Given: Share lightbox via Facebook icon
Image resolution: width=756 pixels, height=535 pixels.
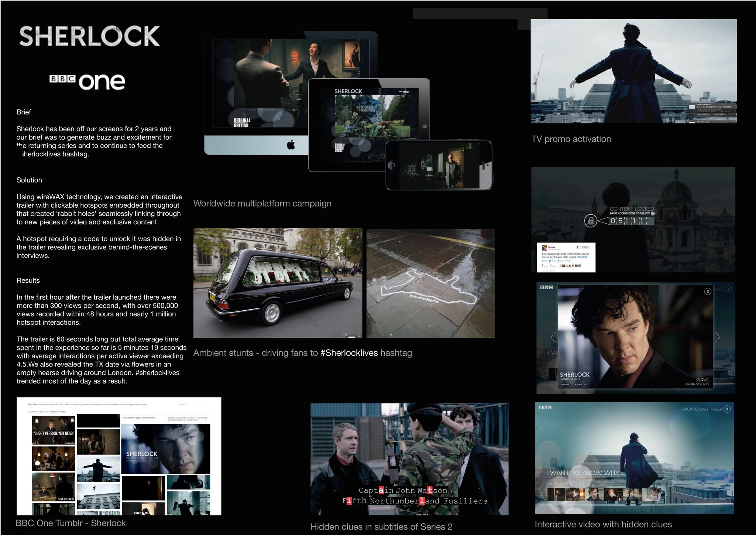Looking at the screenshot, I should tap(698, 380).
